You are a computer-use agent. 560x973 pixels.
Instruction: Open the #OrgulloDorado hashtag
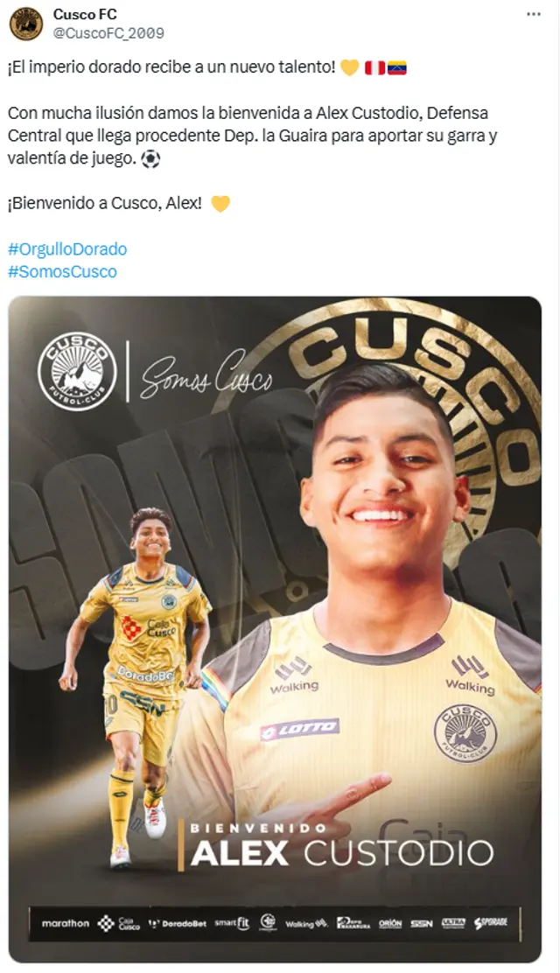click(67, 248)
